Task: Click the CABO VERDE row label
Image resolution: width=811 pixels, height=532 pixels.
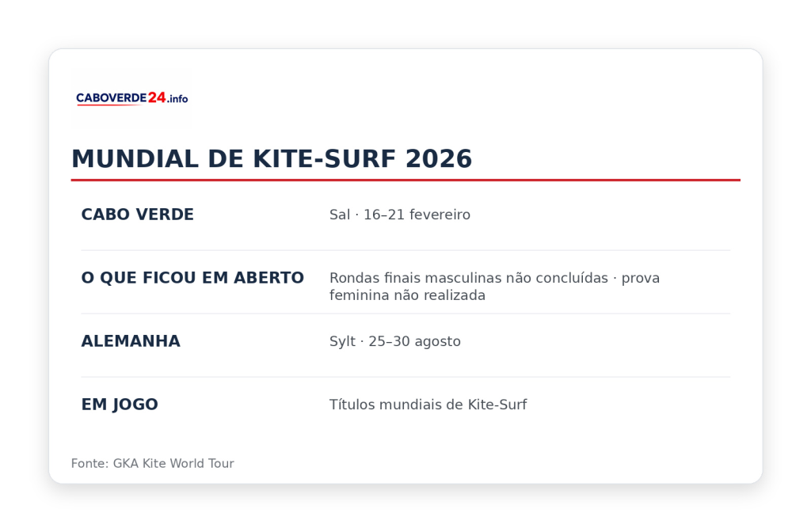Action: click(x=138, y=215)
